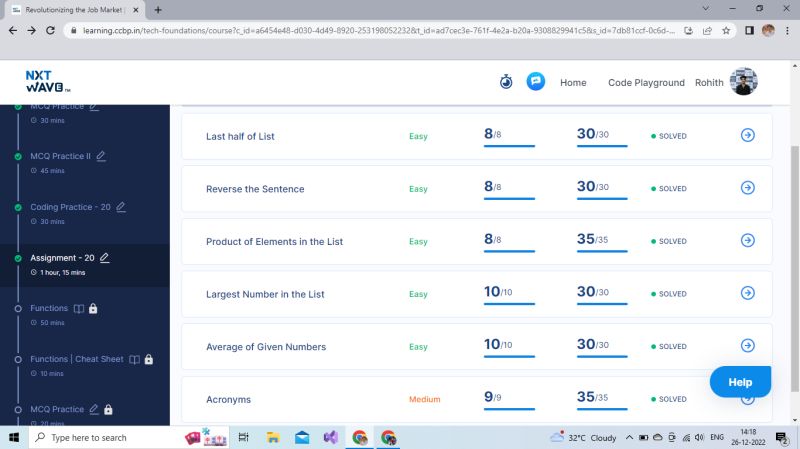Click the blue Help button
Image resolution: width=800 pixels, height=449 pixels.
coord(740,382)
